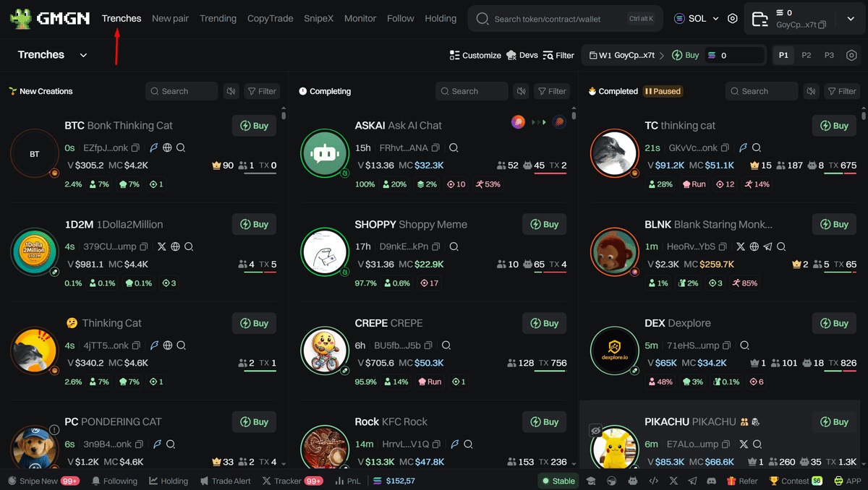Click the New Creations column search field
This screenshot has height=490, width=868.
point(182,91)
